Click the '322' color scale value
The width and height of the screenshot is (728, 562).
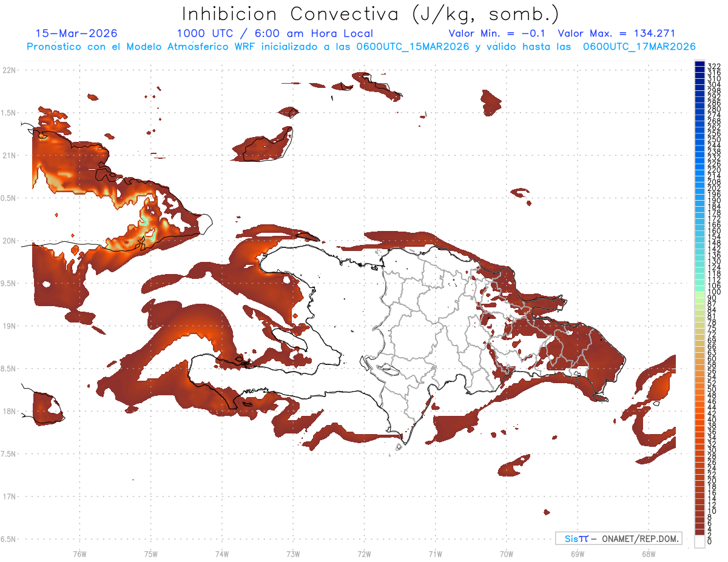click(714, 66)
